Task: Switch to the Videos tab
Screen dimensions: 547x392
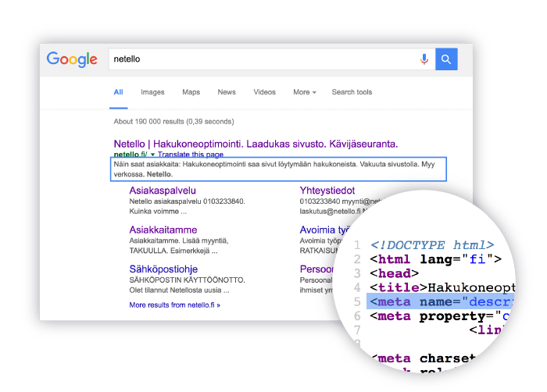Action: coord(264,92)
